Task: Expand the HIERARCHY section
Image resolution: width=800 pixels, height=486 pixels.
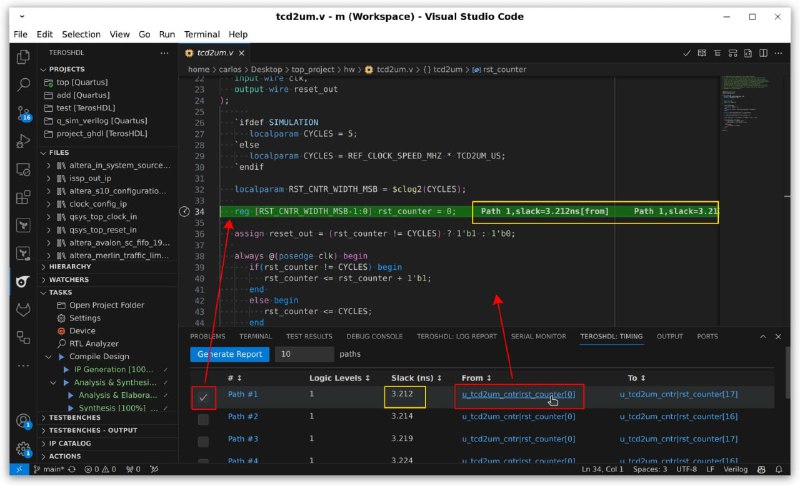Action: [108, 267]
